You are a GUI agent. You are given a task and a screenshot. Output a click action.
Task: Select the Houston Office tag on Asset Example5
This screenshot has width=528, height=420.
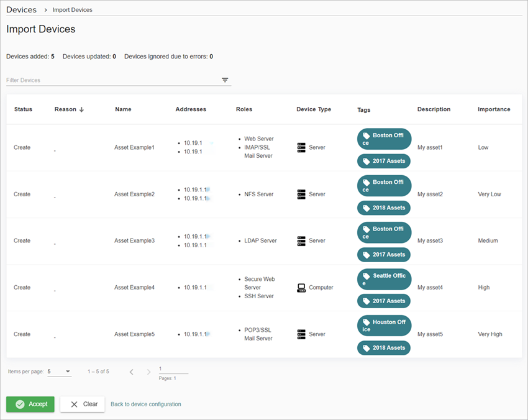click(384, 325)
